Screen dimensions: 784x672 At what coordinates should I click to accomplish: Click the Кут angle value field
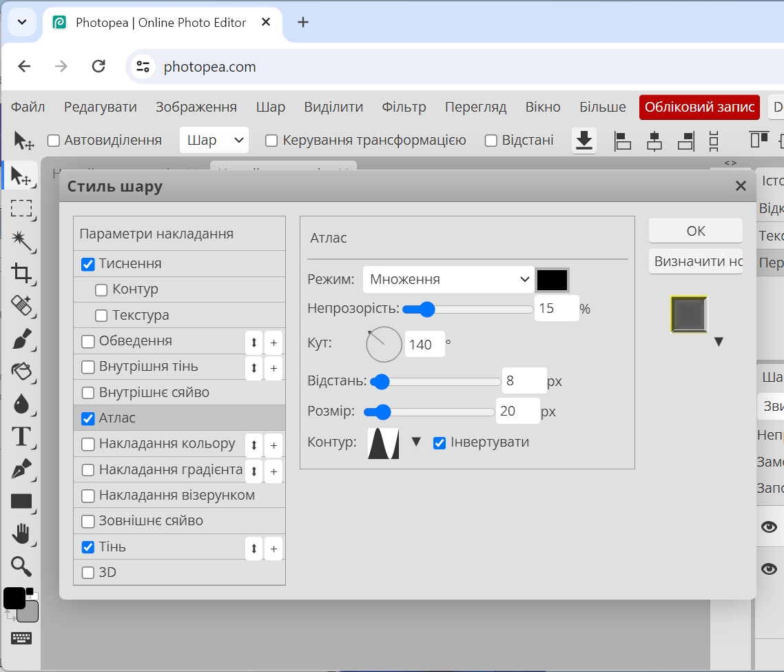(424, 344)
